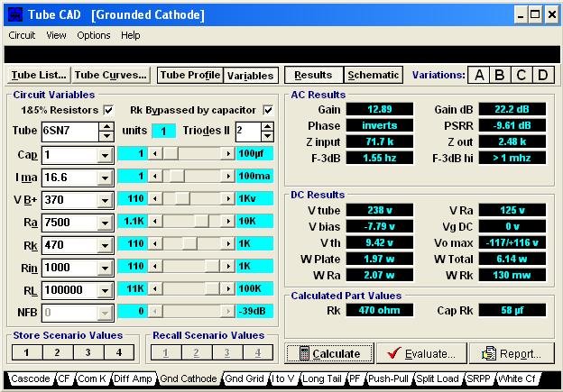Expand the Rin value dropdown

(105, 268)
